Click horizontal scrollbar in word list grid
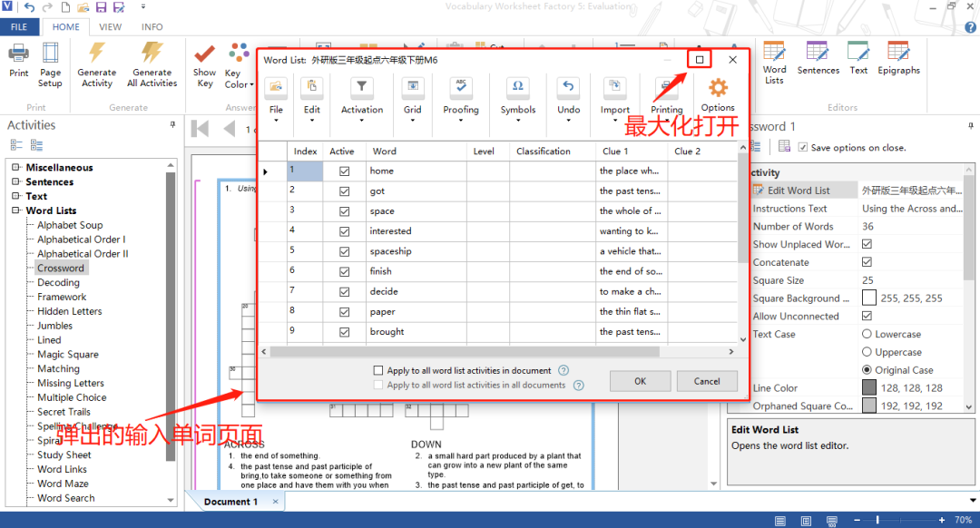980x528 pixels. tap(465, 352)
